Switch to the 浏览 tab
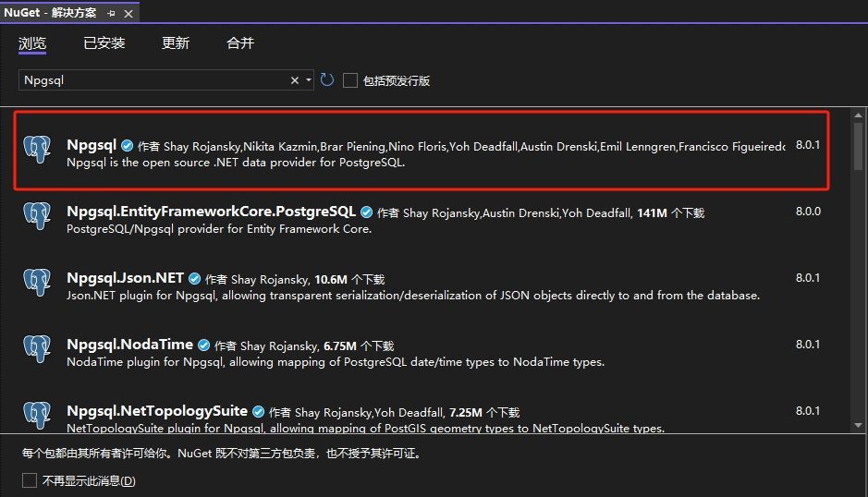 point(32,43)
